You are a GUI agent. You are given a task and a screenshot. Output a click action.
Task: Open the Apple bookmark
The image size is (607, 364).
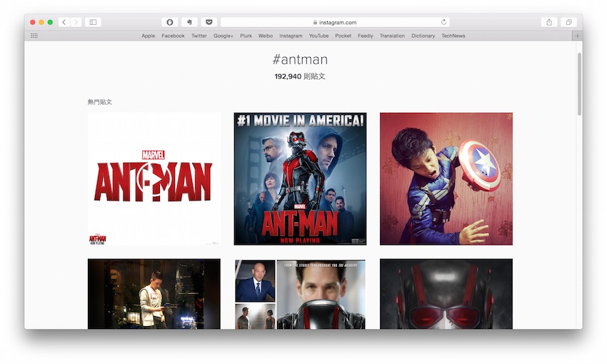(x=149, y=36)
